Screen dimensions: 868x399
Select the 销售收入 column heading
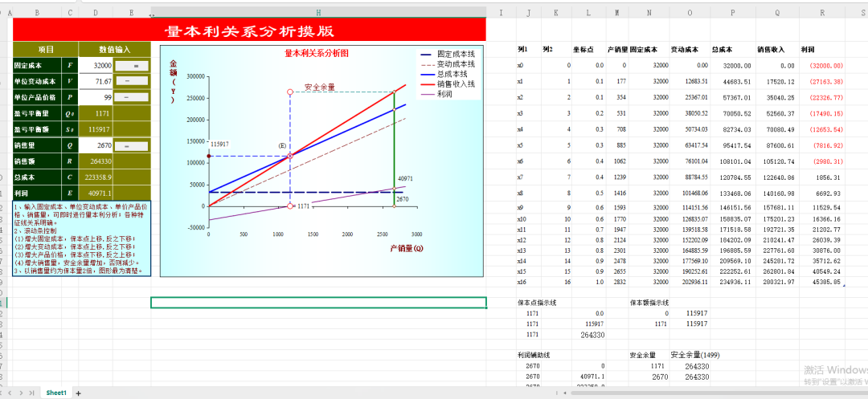777,49
